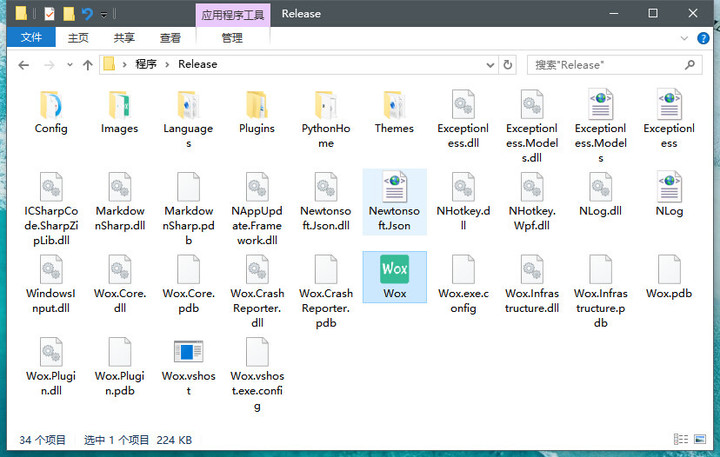
Task: Click the 程序 breadcrumb segment
Action: click(x=146, y=64)
